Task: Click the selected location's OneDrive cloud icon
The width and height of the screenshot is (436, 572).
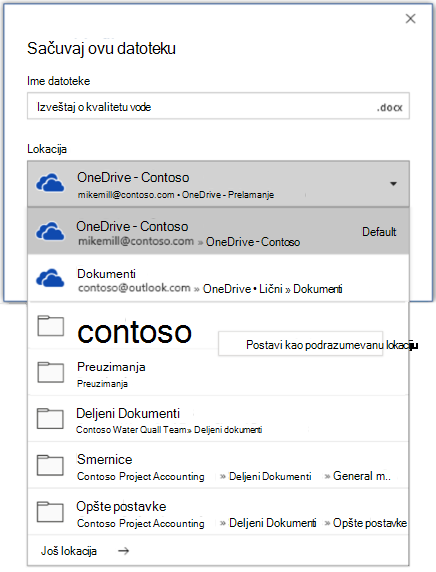Action: pyautogui.click(x=50, y=183)
